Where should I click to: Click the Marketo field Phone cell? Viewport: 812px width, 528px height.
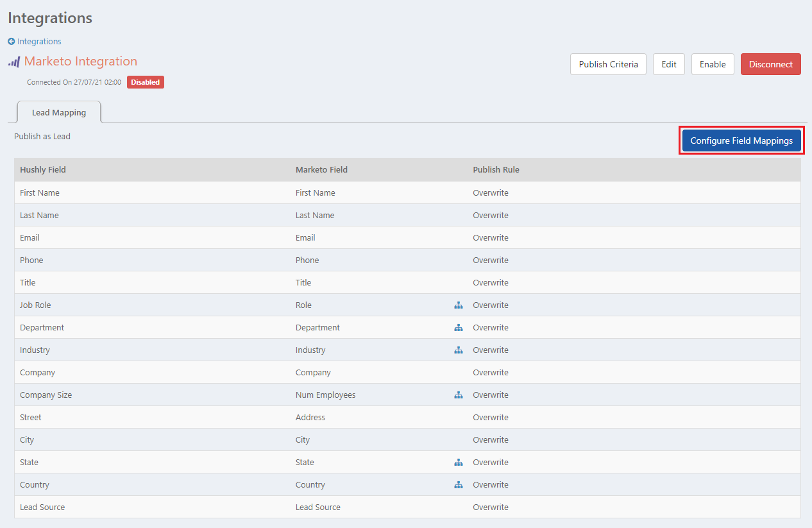tap(307, 260)
